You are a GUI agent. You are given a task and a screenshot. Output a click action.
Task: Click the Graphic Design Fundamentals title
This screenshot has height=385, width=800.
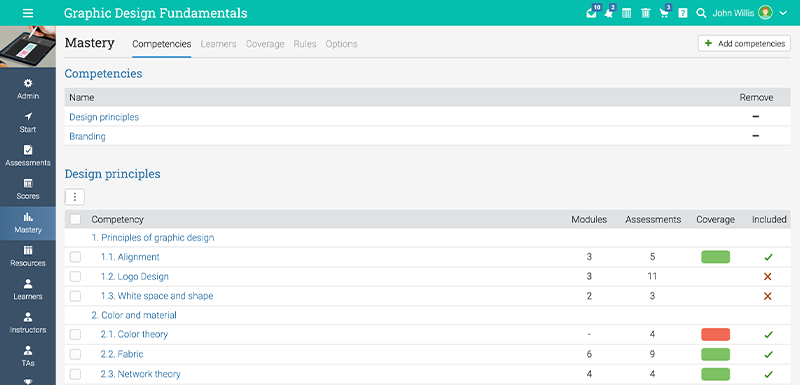156,13
